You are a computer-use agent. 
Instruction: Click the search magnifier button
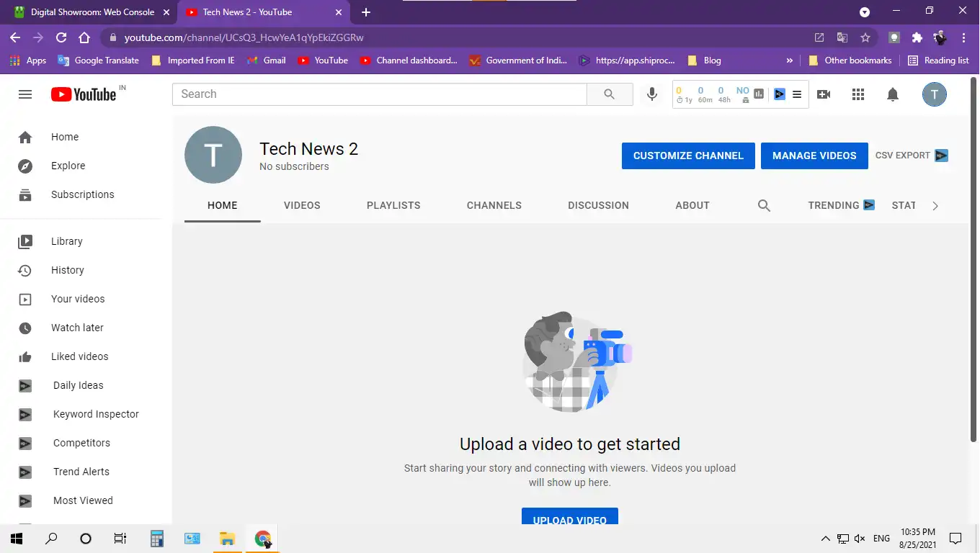[x=610, y=94]
